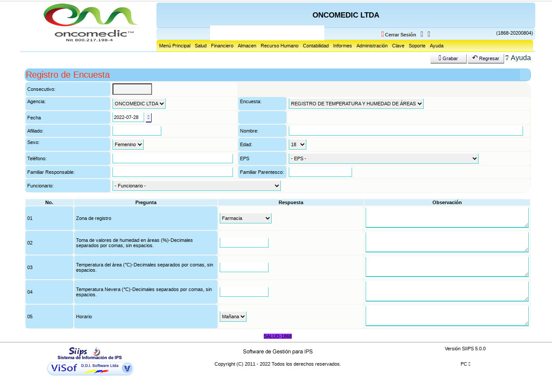Open the calendar picker beside Fecha

pyautogui.click(x=149, y=118)
